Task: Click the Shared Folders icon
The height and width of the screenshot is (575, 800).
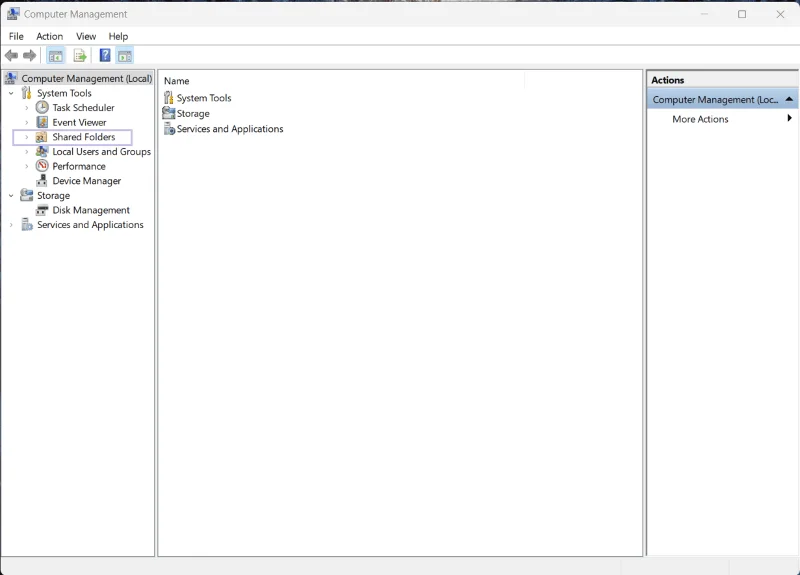Action: [41, 137]
